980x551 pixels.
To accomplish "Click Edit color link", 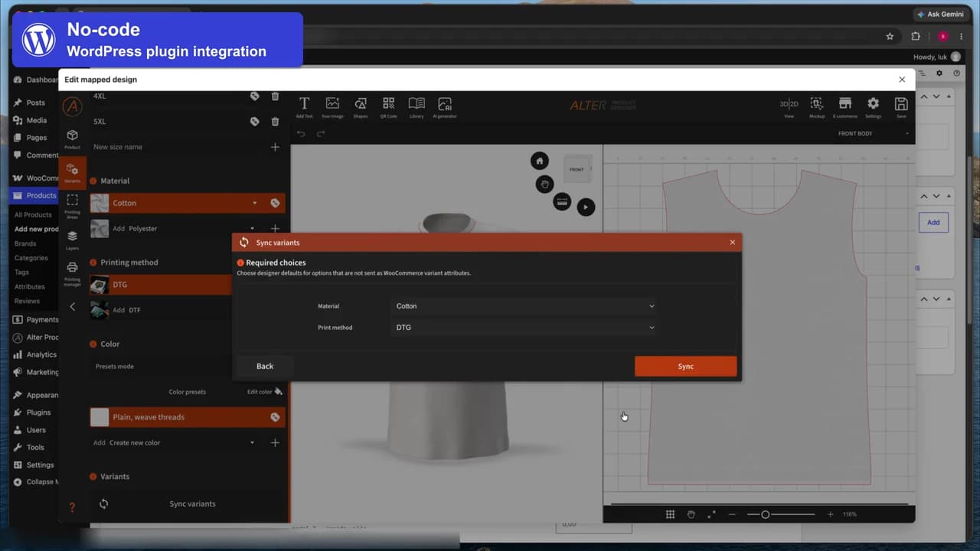I will pos(264,392).
